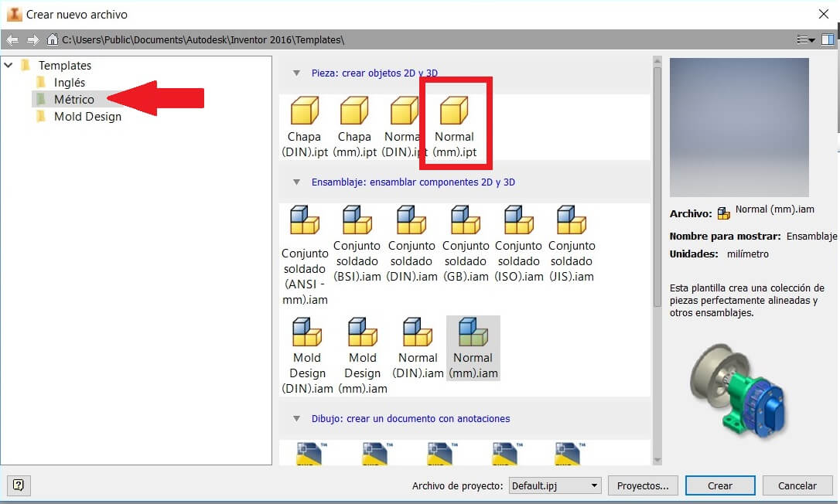Go forward with the right arrow
840x504 pixels.
pyautogui.click(x=33, y=39)
